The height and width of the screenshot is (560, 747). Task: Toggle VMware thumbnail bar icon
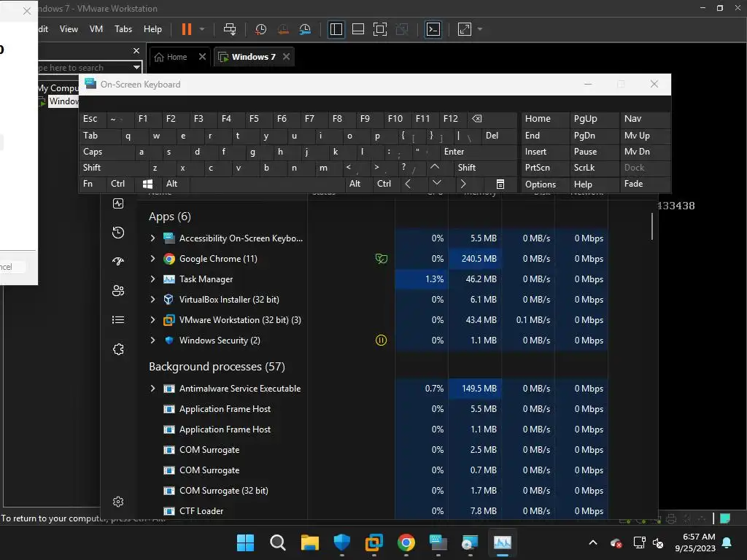(357, 29)
